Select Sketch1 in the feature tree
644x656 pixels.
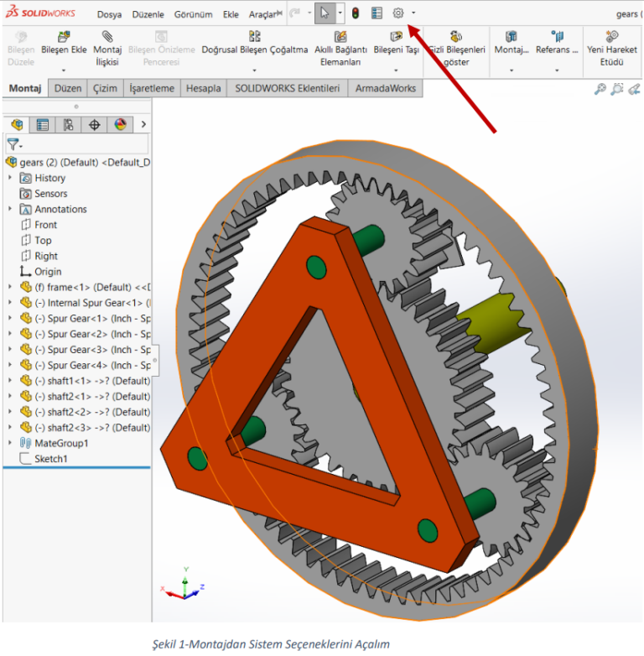coord(50,459)
